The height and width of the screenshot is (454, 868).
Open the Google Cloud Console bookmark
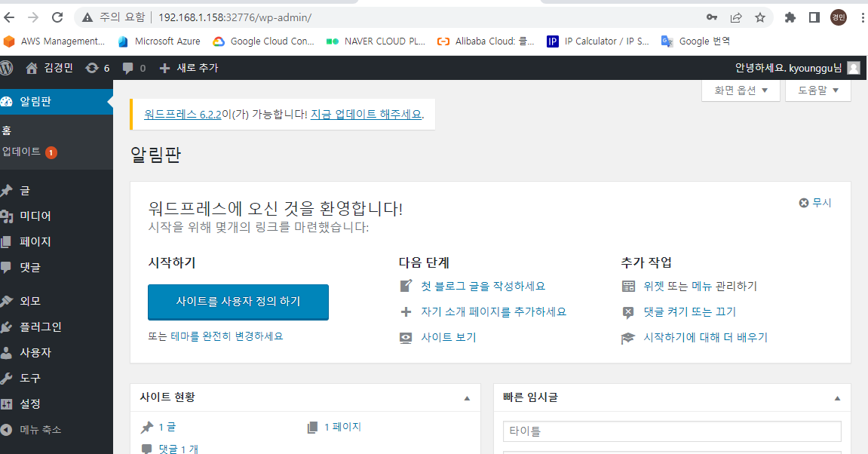click(263, 41)
